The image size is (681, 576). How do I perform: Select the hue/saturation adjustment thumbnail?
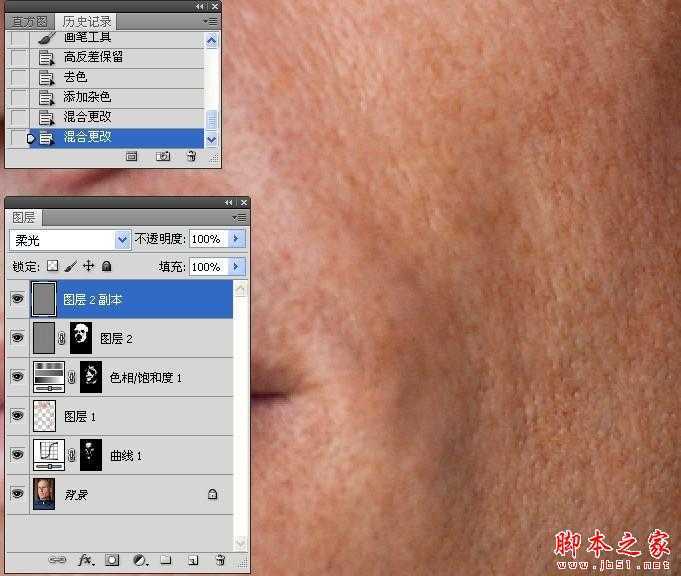pyautogui.click(x=49, y=377)
